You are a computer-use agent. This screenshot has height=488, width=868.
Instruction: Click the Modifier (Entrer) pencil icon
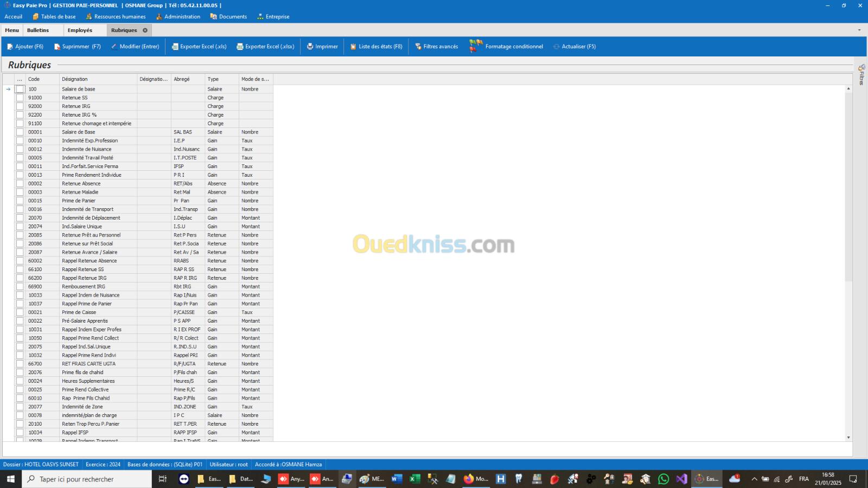pos(114,47)
